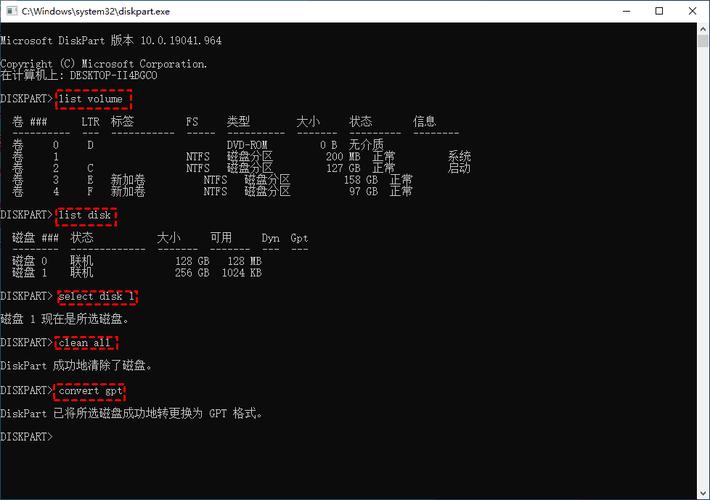Click the '系统' info entry of volume 1
Image resolution: width=710 pixels, height=500 pixels.
tap(460, 157)
